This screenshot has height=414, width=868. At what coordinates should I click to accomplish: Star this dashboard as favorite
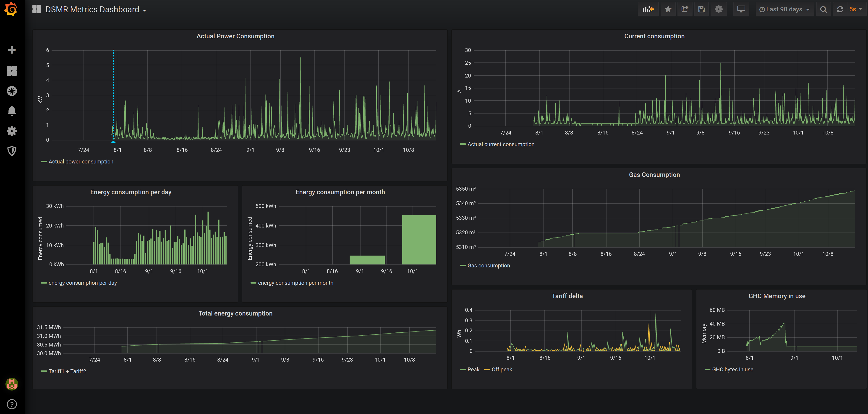(668, 9)
